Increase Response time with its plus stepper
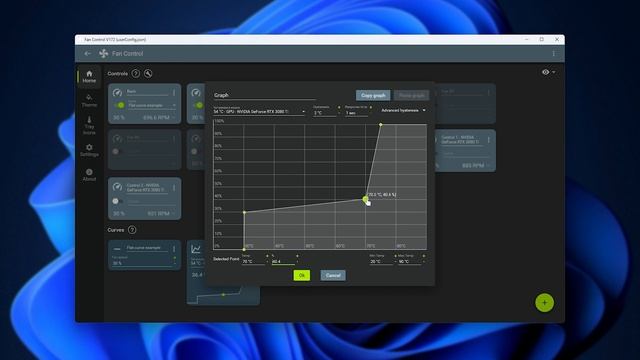Viewport: 640px width, 360px height. tap(371, 107)
